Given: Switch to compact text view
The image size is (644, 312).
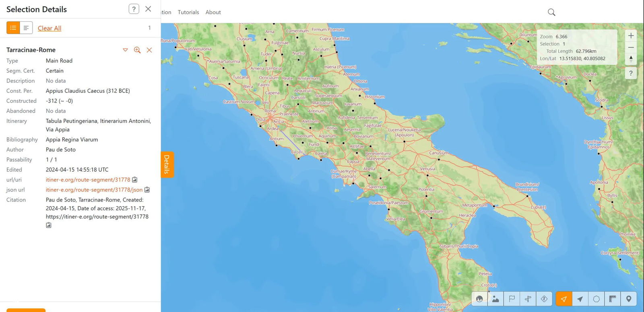Looking at the screenshot, I should pos(26,28).
